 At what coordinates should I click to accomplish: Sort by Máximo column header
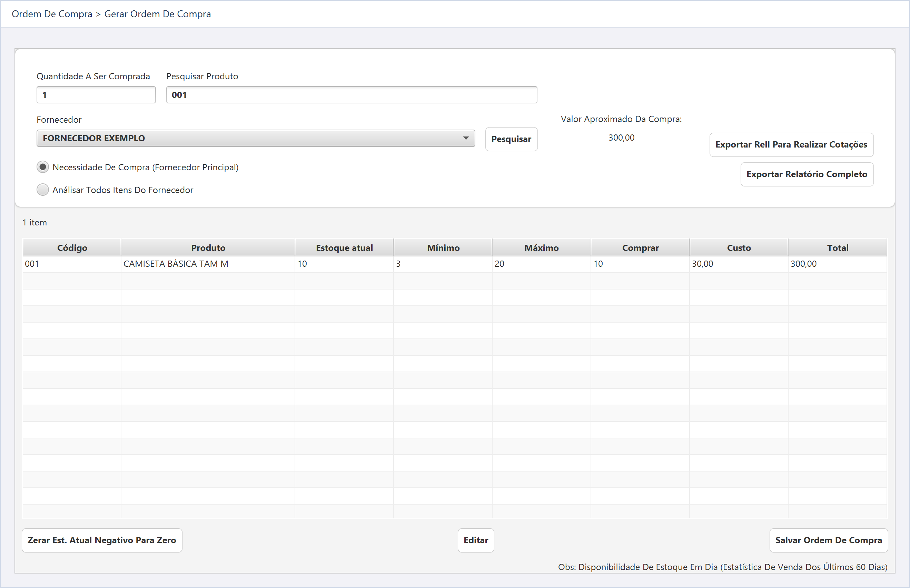(x=541, y=248)
